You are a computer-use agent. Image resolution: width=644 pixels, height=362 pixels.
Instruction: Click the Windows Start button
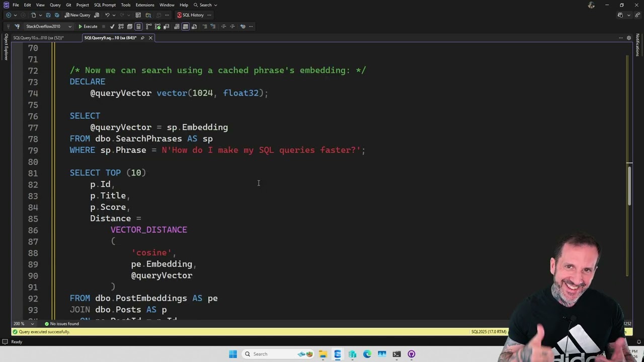[x=233, y=354]
